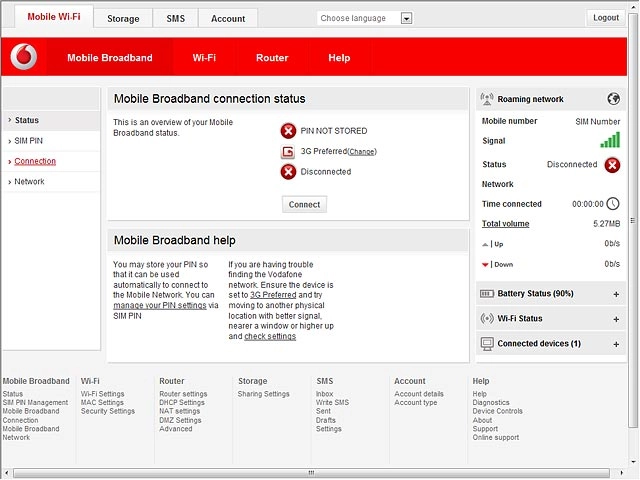The image size is (640, 480).
Task: Click the clock icon next to Time connected
Action: (613, 204)
